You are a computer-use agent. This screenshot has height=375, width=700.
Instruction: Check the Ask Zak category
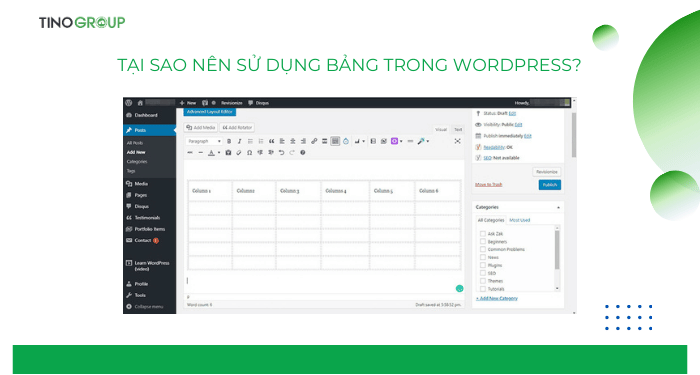click(483, 234)
